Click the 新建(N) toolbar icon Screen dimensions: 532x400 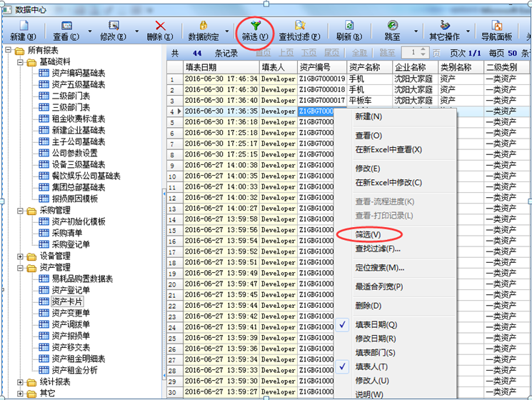point(24,26)
